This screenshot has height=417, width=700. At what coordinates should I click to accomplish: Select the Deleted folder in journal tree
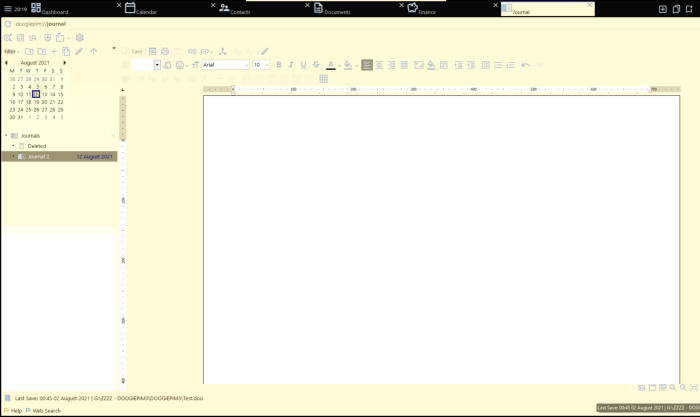(x=36, y=146)
